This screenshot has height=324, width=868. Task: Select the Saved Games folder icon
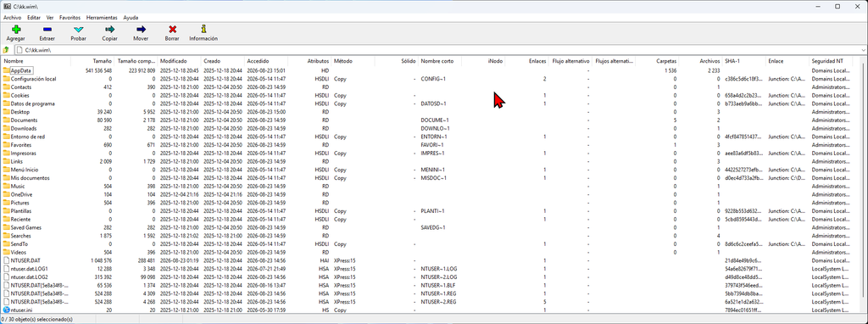[x=6, y=227]
